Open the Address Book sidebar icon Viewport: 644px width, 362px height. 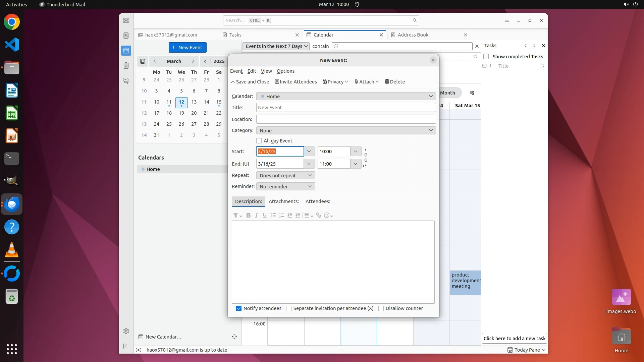pos(126,36)
